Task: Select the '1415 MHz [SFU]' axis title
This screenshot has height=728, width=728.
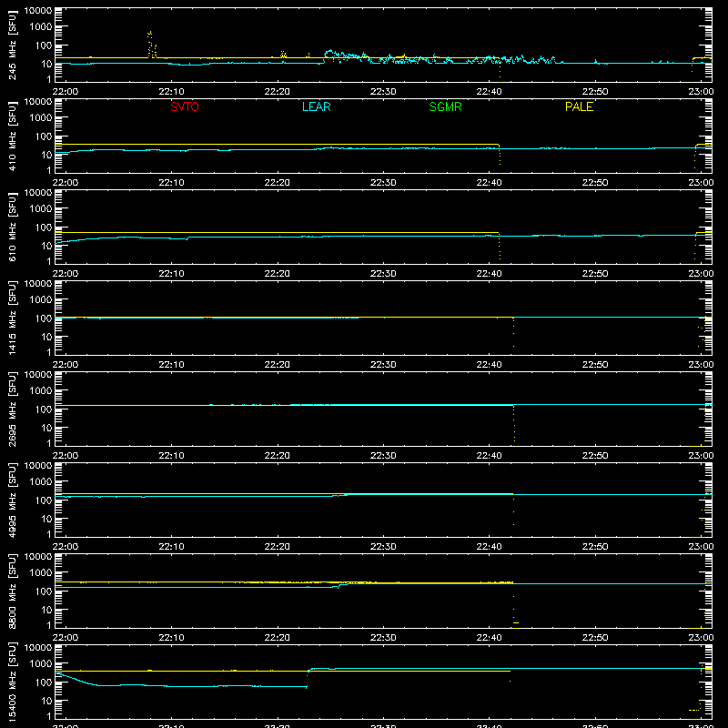Action: pos(12,318)
